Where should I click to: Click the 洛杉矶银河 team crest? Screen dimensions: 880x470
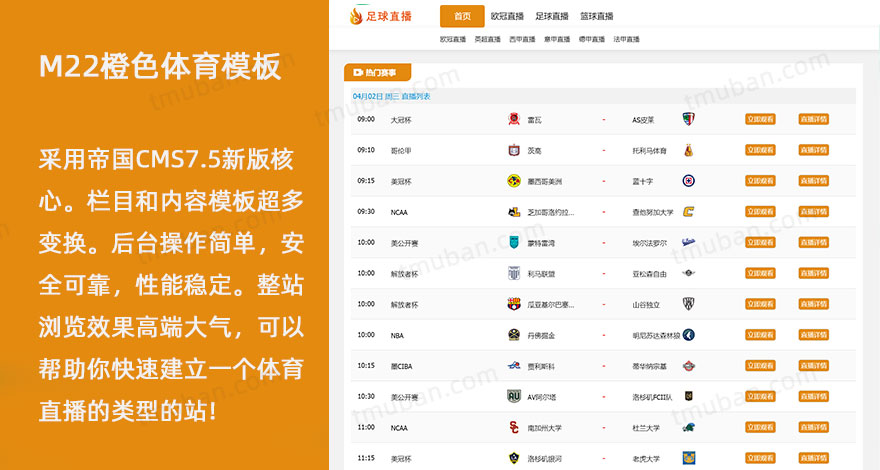click(514, 458)
